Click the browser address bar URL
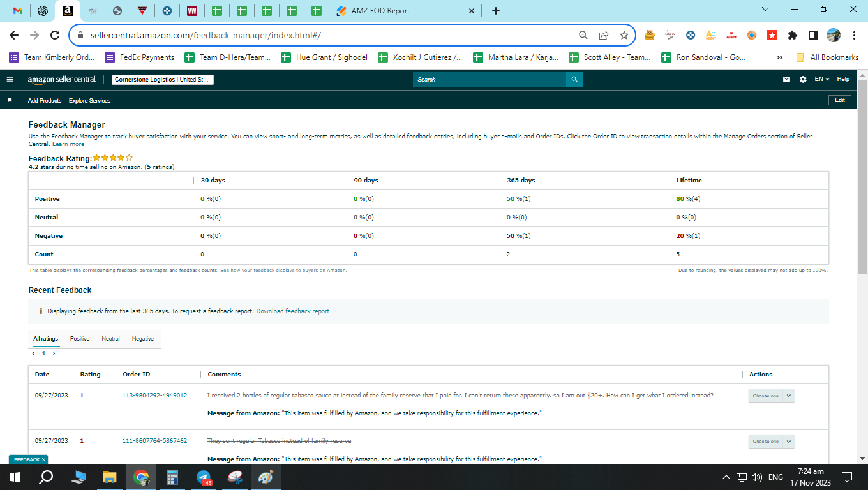The width and height of the screenshot is (868, 490). 204,35
